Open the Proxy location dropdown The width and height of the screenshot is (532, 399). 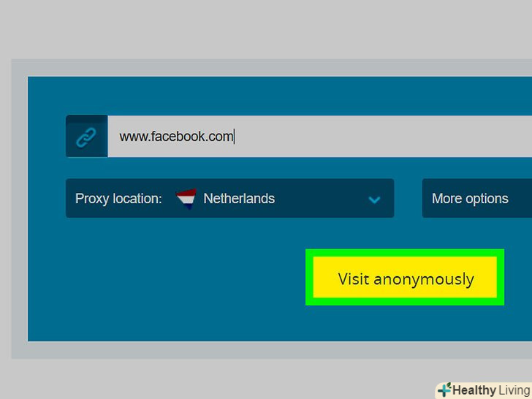(229, 199)
